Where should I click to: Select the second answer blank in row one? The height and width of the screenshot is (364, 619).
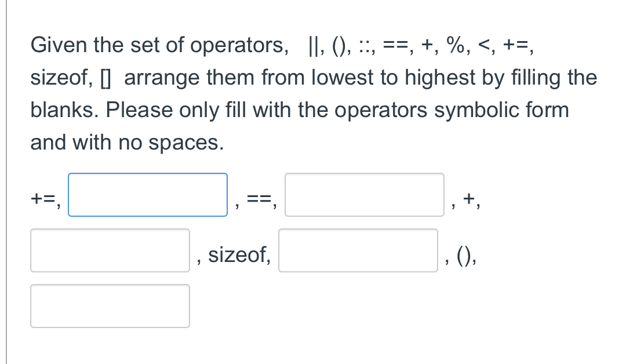pos(364,195)
